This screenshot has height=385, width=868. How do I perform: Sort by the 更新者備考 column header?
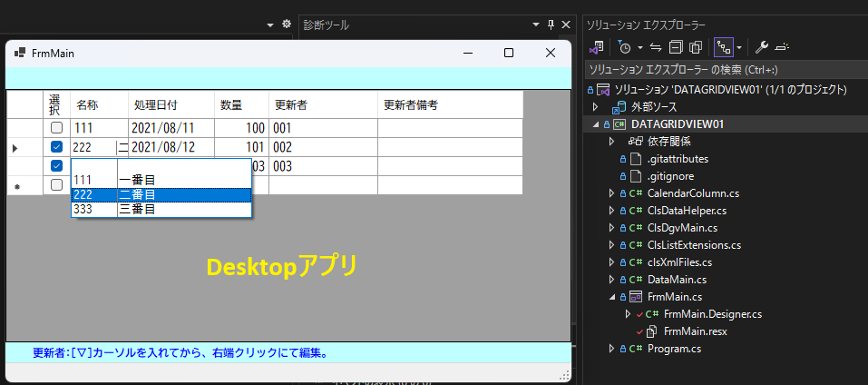(x=450, y=104)
